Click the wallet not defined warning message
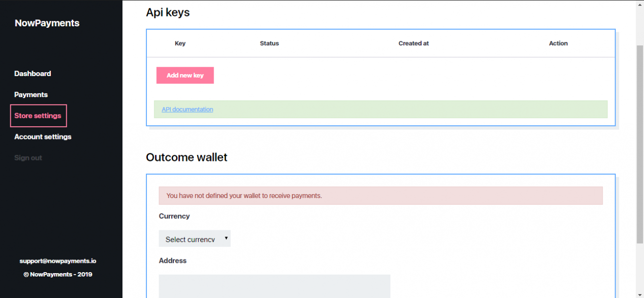 point(381,196)
